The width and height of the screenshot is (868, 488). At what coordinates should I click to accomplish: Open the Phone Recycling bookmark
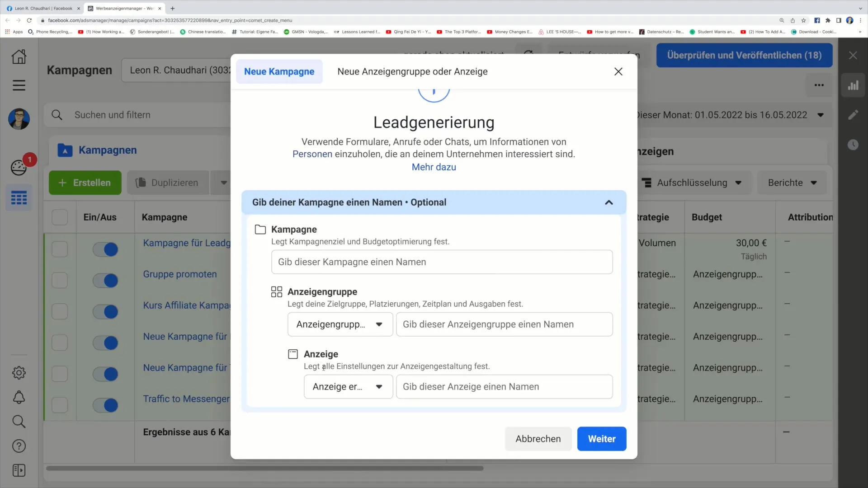50,32
